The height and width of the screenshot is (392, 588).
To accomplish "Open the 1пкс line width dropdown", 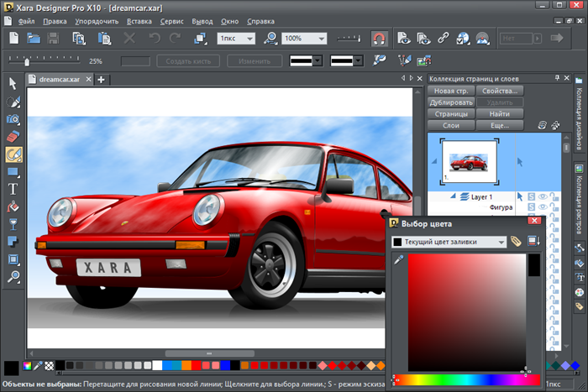I will tap(249, 39).
